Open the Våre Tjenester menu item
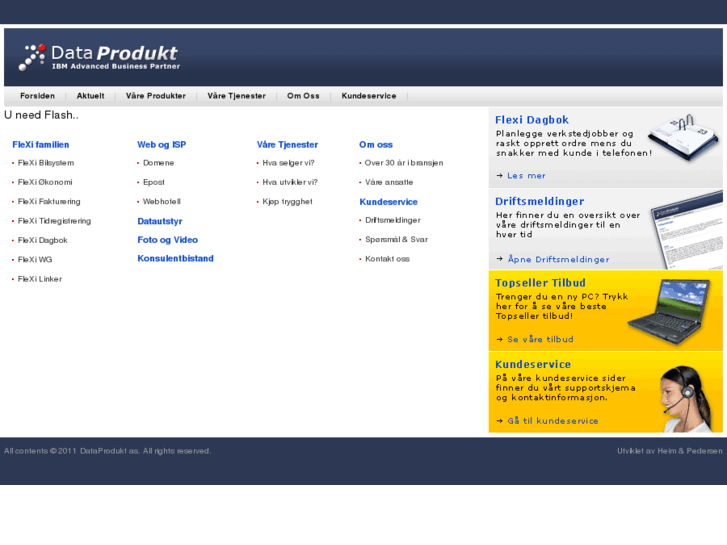 pyautogui.click(x=236, y=96)
